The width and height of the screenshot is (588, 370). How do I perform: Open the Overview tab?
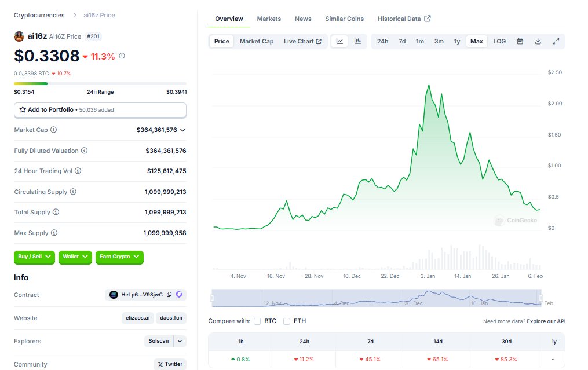[x=229, y=19]
